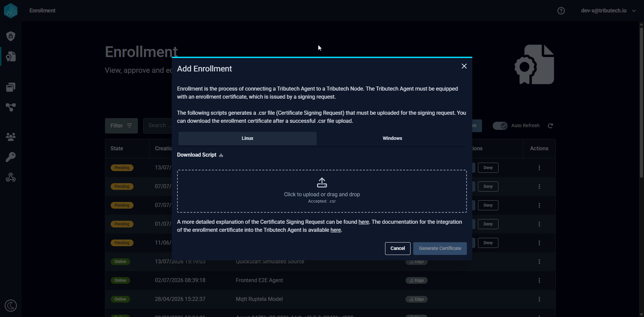Click the scrollbar up arrow
This screenshot has width=644, height=317.
(641, 24)
